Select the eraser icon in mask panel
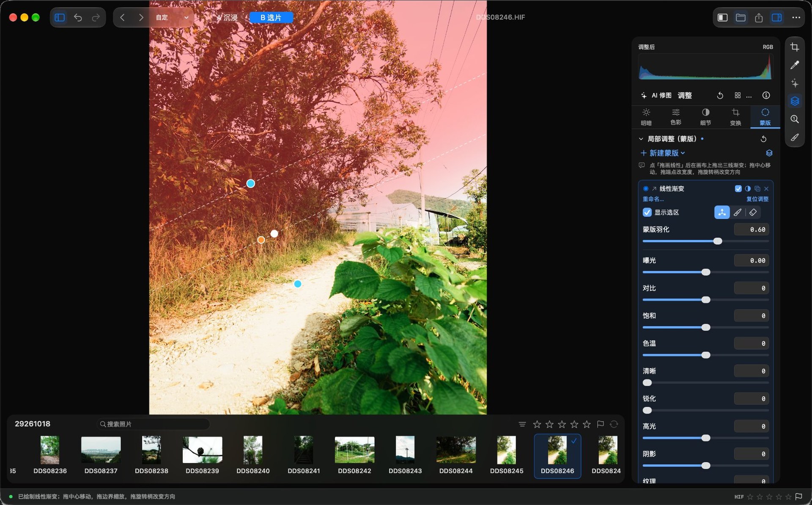 click(753, 212)
